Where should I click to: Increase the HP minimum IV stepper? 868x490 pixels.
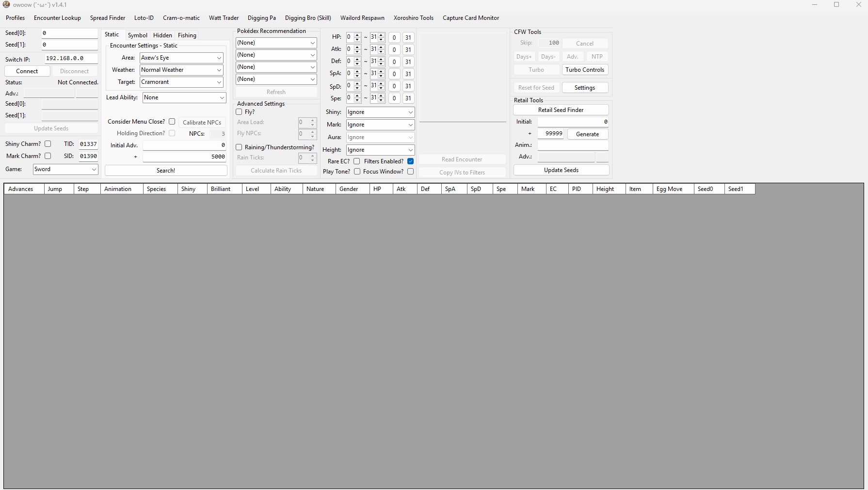click(357, 35)
